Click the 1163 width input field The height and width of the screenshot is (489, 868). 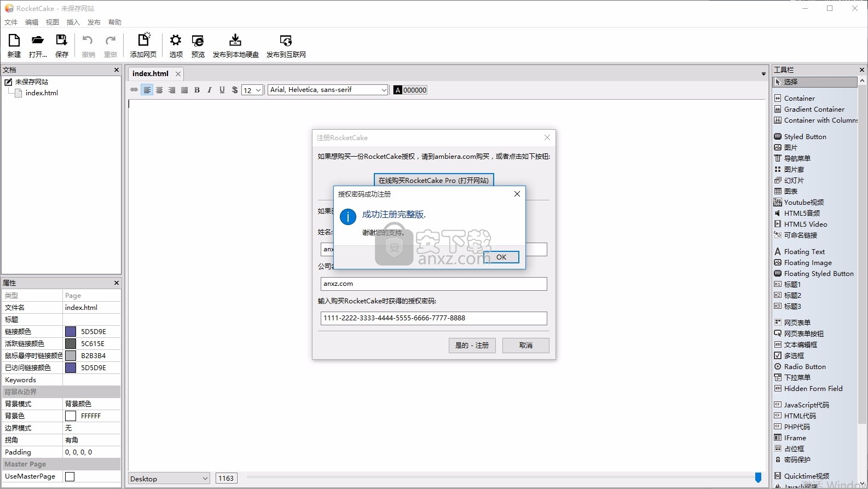point(227,479)
